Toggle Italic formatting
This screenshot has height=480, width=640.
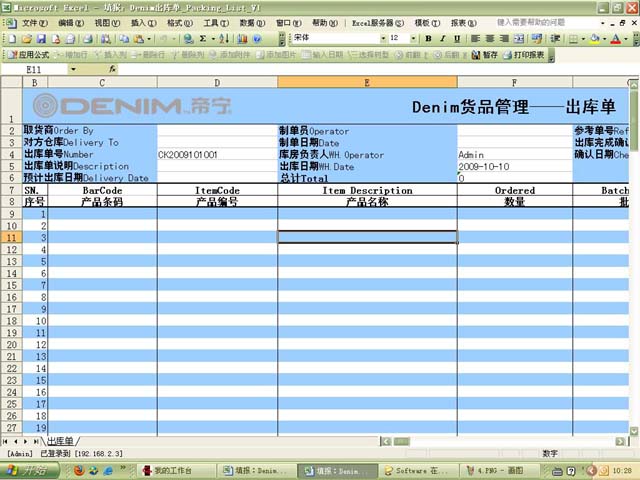point(443,38)
